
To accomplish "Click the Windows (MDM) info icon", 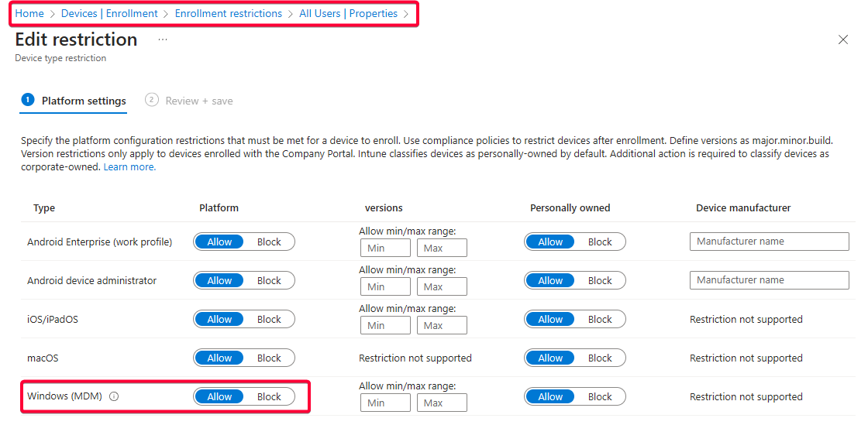I will tap(114, 396).
